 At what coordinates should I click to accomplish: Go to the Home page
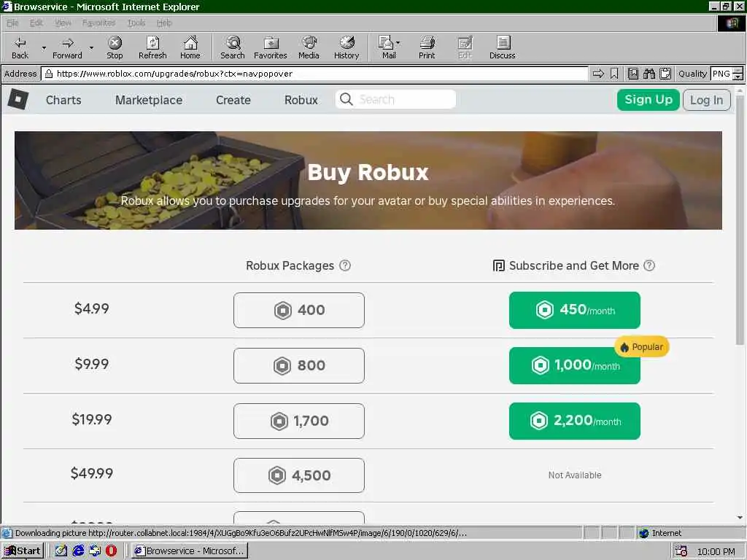pos(190,47)
